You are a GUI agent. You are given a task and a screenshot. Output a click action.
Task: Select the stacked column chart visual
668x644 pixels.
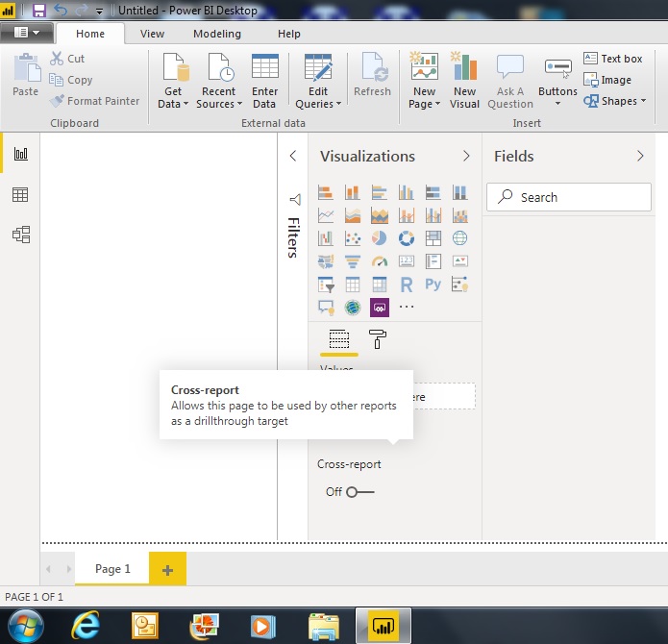(353, 192)
